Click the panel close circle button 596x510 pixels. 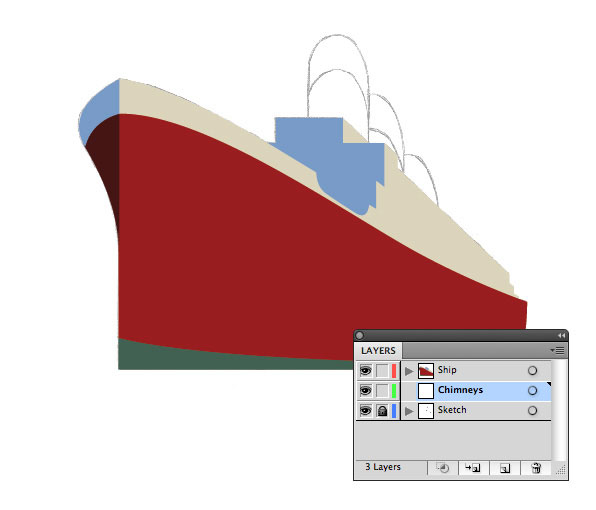click(360, 335)
